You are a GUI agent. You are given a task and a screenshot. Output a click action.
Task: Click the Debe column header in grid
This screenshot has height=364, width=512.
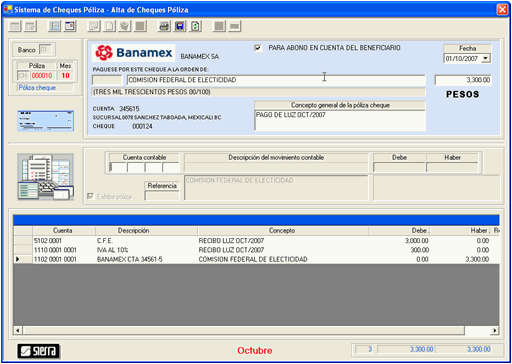coord(399,230)
